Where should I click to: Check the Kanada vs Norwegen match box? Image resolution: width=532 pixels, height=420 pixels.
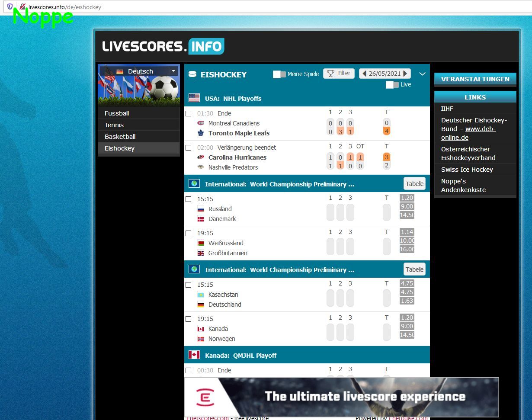pos(188,319)
